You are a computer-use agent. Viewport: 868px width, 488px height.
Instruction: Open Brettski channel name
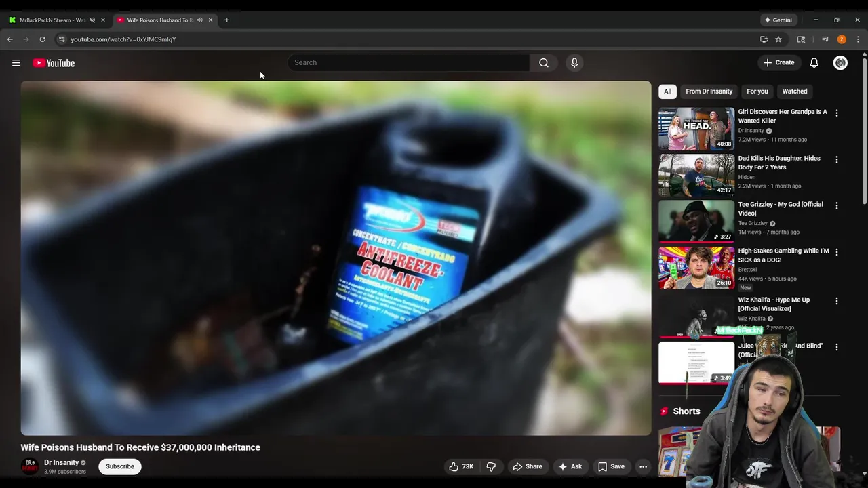click(x=747, y=270)
